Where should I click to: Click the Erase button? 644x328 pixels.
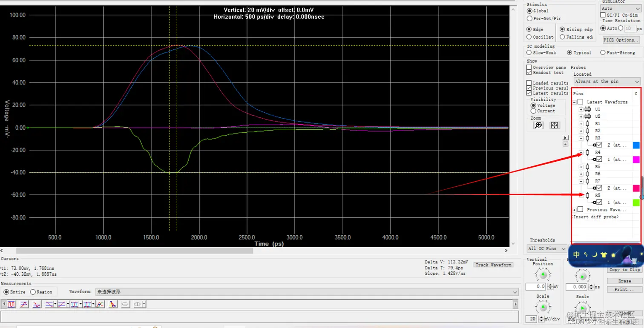click(x=624, y=281)
